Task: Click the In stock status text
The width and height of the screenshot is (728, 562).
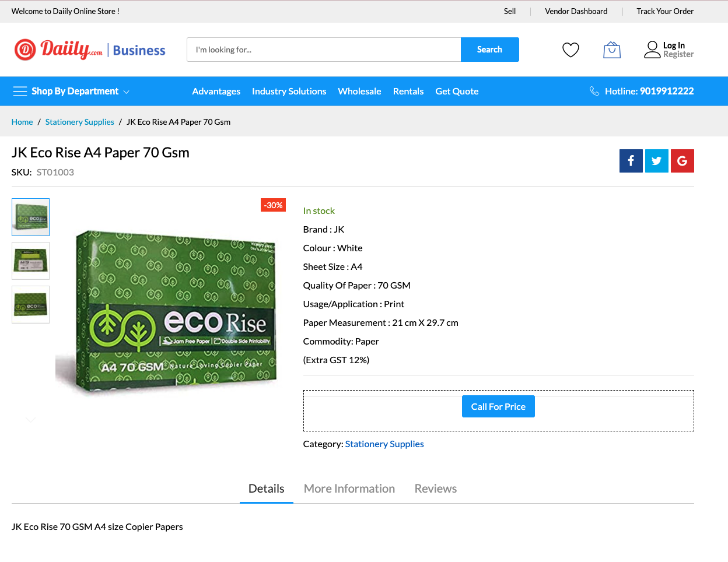Action: (x=319, y=211)
